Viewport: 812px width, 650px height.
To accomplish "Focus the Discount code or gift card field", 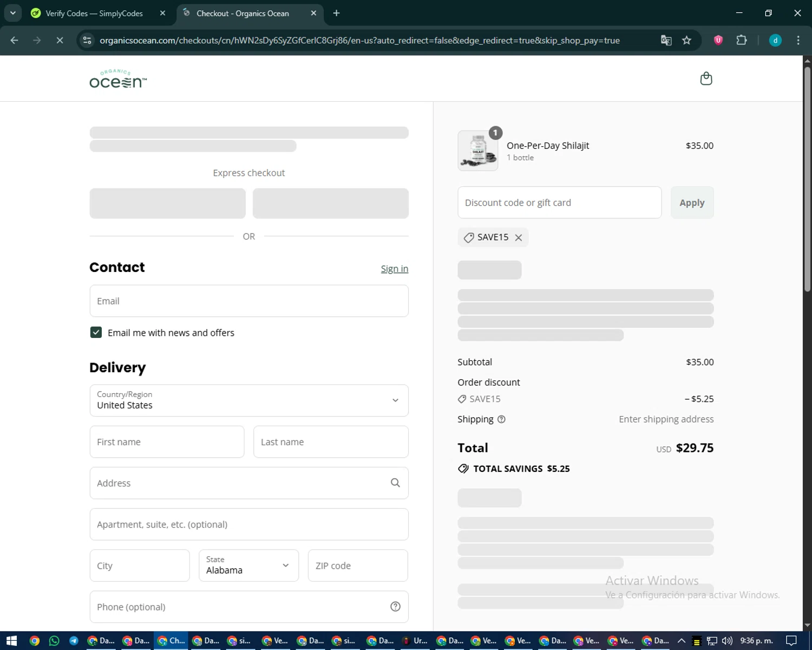I will [560, 203].
